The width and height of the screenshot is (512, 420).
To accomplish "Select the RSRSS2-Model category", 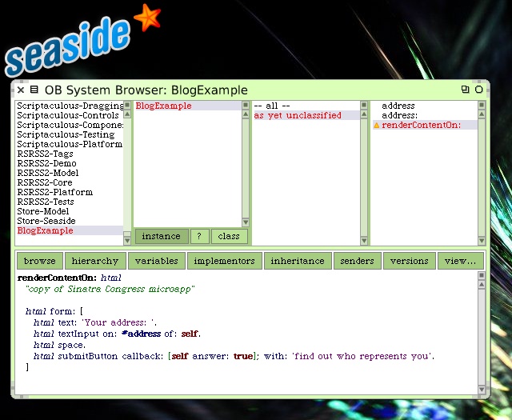I will tap(70, 173).
